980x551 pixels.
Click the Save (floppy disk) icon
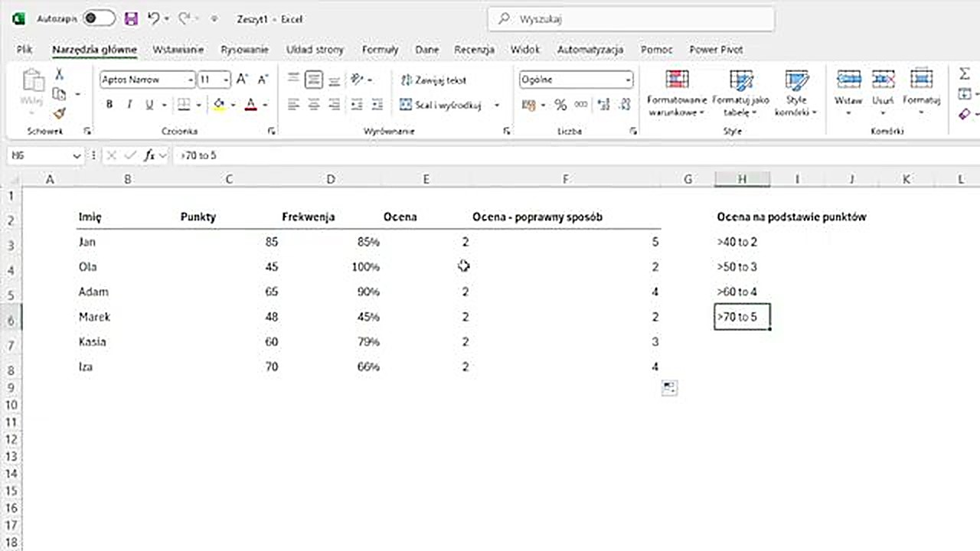[x=131, y=18]
